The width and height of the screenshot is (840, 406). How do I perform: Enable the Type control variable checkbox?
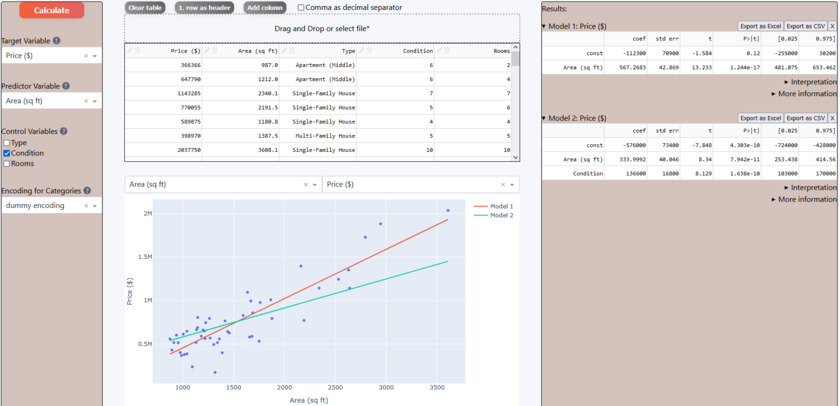click(x=7, y=143)
